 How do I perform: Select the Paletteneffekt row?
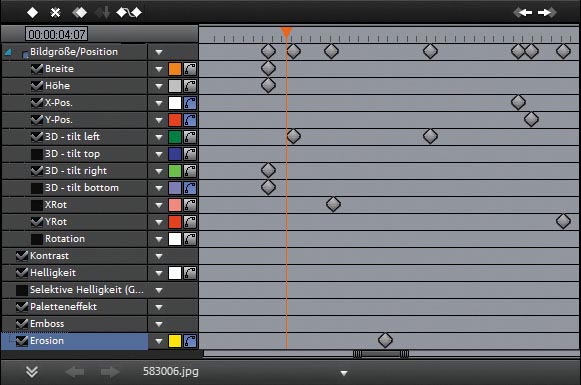click(x=74, y=307)
